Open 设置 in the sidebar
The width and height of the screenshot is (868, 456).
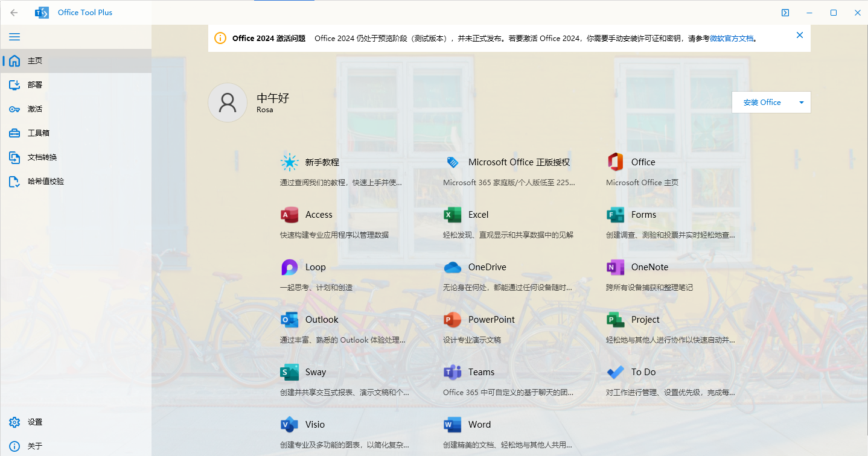tap(76, 422)
